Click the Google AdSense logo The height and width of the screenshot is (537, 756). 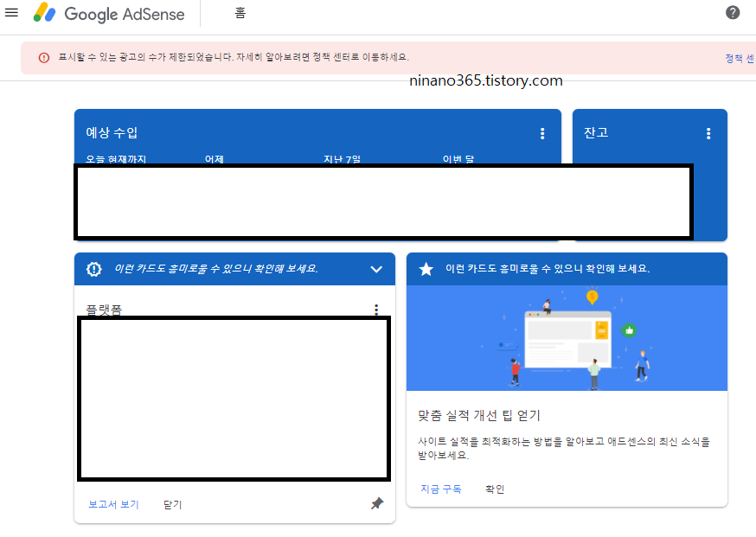point(109,14)
